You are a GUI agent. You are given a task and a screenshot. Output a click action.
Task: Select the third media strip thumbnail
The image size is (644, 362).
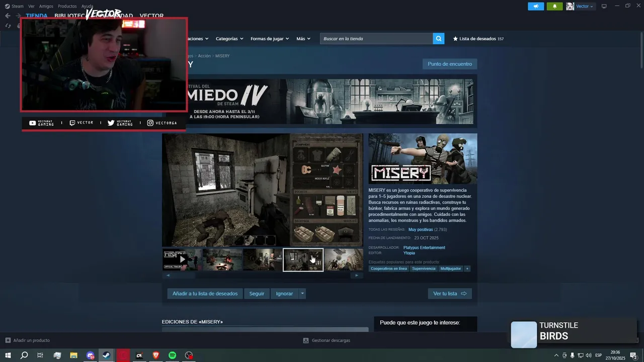pos(263,259)
